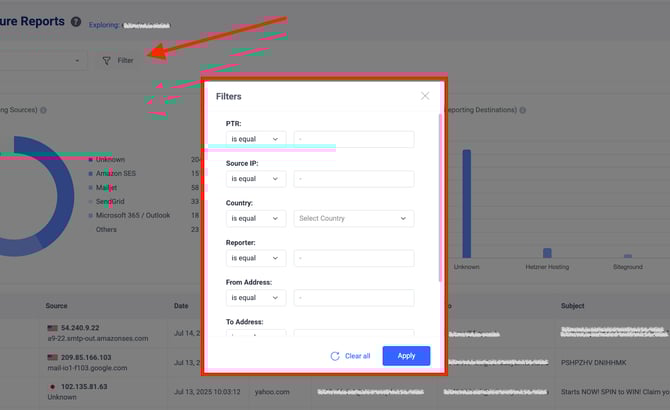Viewport: 670px width, 410px height.
Task: Apply the selected filters
Action: [x=406, y=356]
